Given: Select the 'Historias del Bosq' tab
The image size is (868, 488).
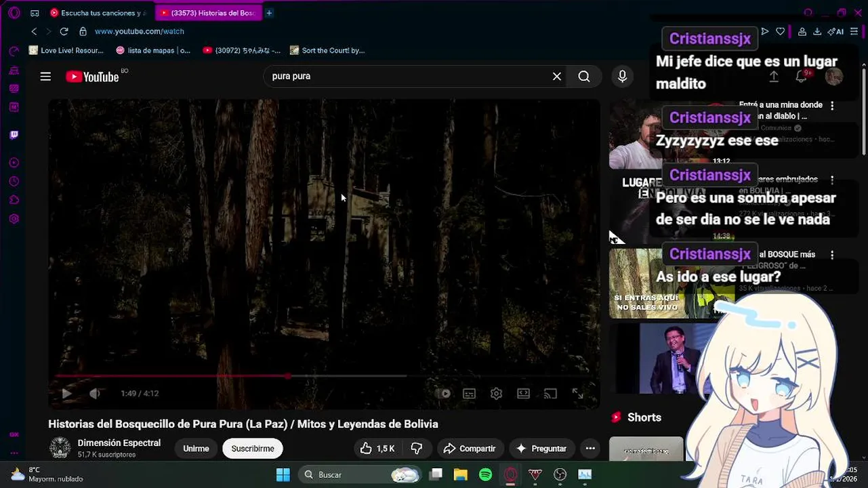Looking at the screenshot, I should 207,13.
